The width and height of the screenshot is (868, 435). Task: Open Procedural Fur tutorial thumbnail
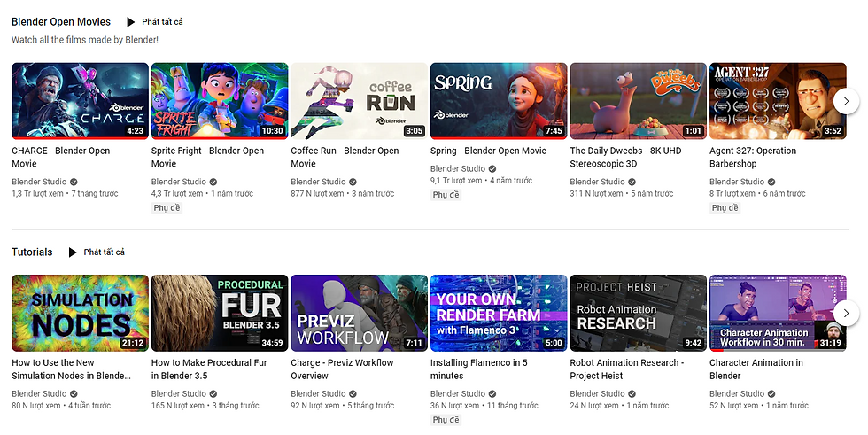click(220, 313)
